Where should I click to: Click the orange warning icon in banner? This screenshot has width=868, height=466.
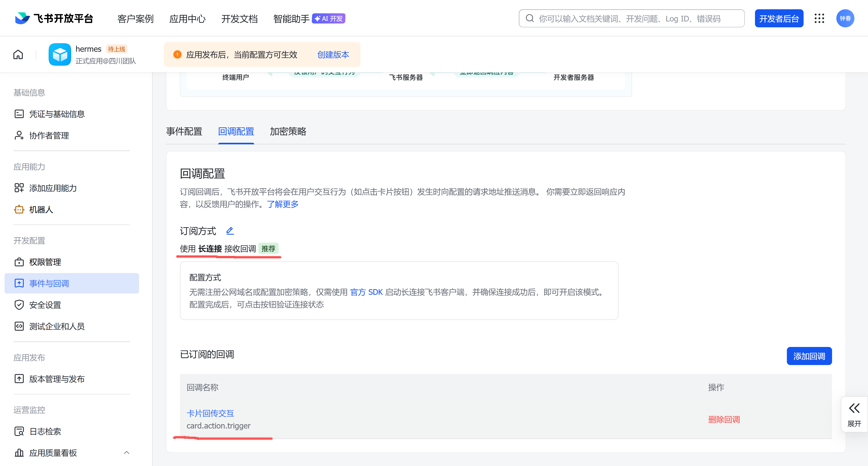point(177,54)
